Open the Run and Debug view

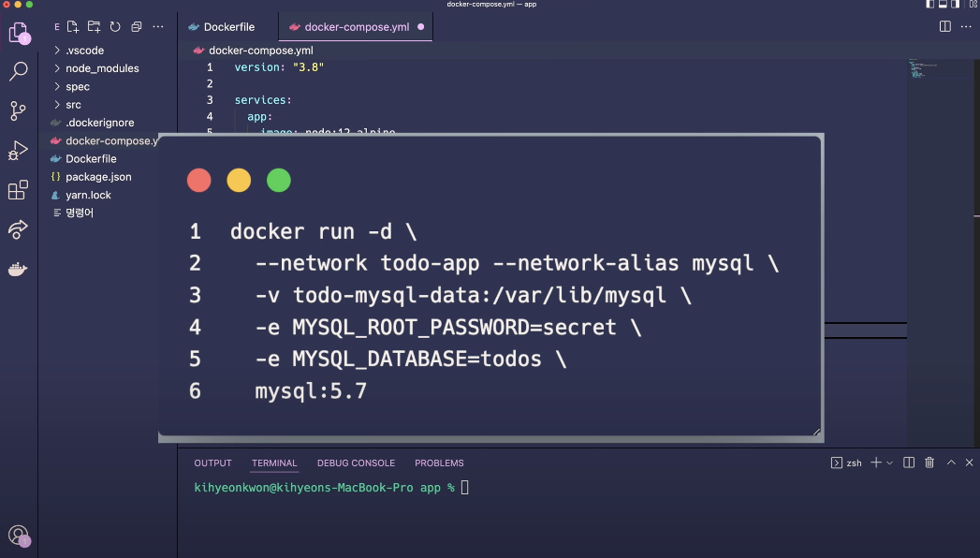click(x=19, y=150)
